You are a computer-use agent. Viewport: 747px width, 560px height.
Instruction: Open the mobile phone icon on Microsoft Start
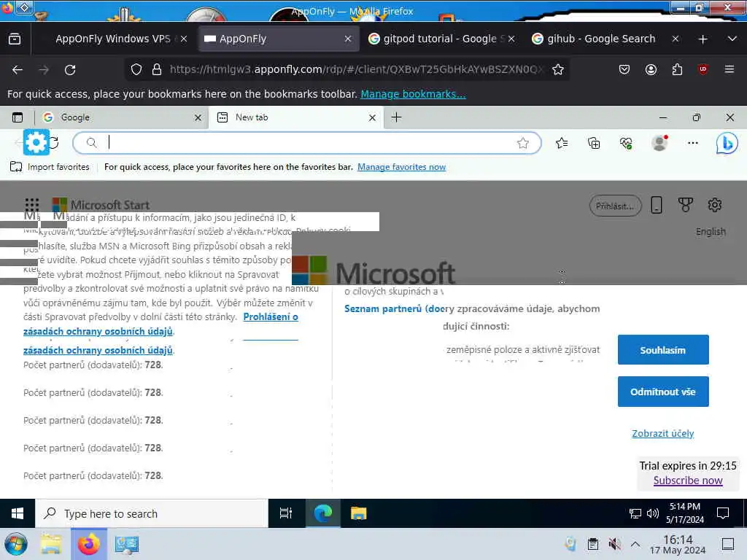pos(657,205)
